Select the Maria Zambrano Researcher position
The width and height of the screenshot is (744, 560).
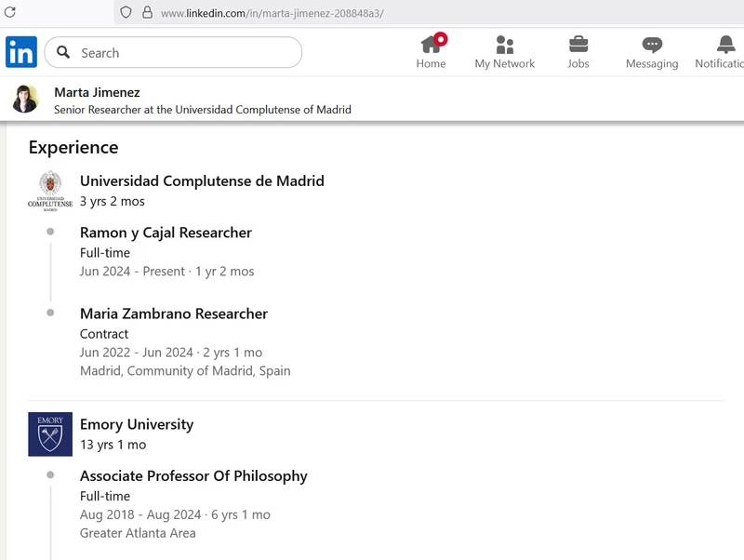coord(174,313)
